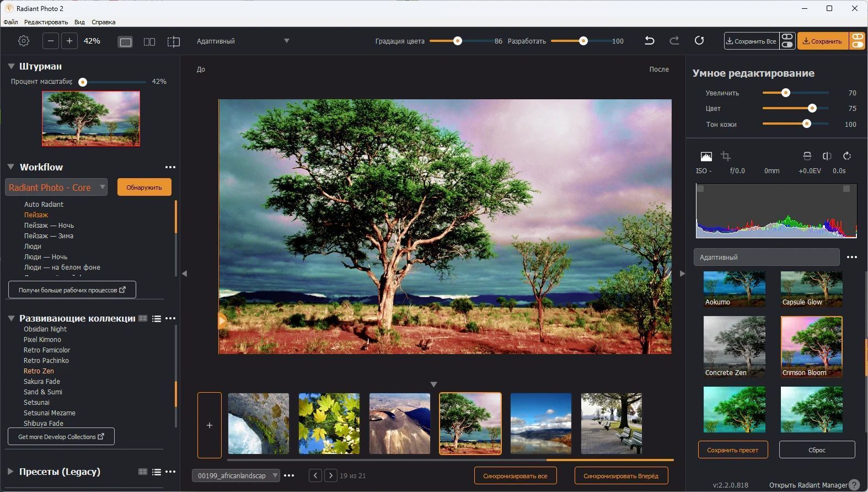Select the crop tool icon

coord(726,156)
